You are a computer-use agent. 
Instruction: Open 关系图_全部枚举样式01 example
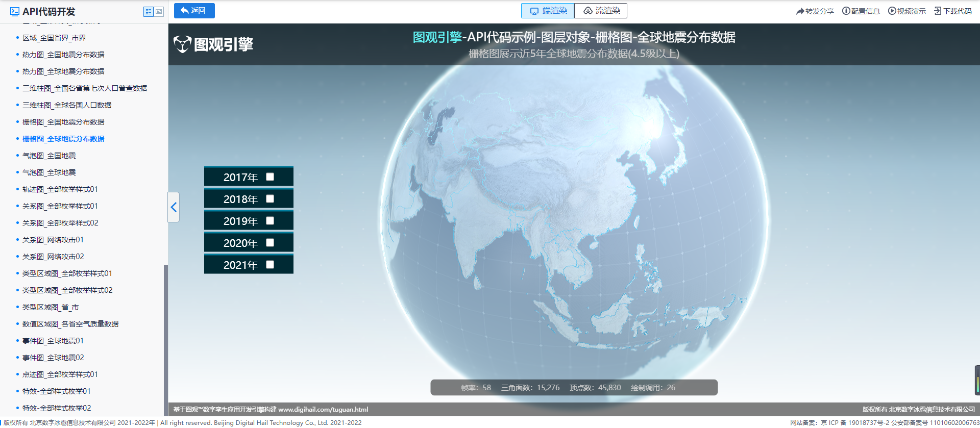[60, 206]
